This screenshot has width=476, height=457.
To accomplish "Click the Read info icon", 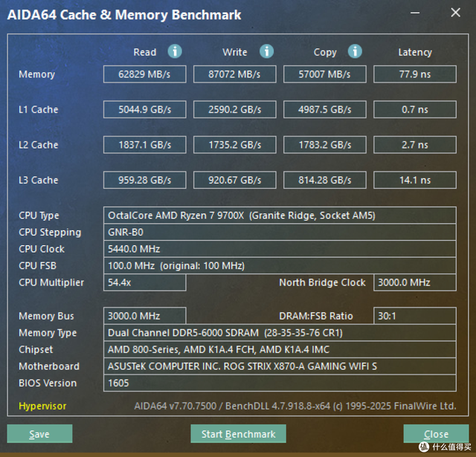I will coord(175,51).
